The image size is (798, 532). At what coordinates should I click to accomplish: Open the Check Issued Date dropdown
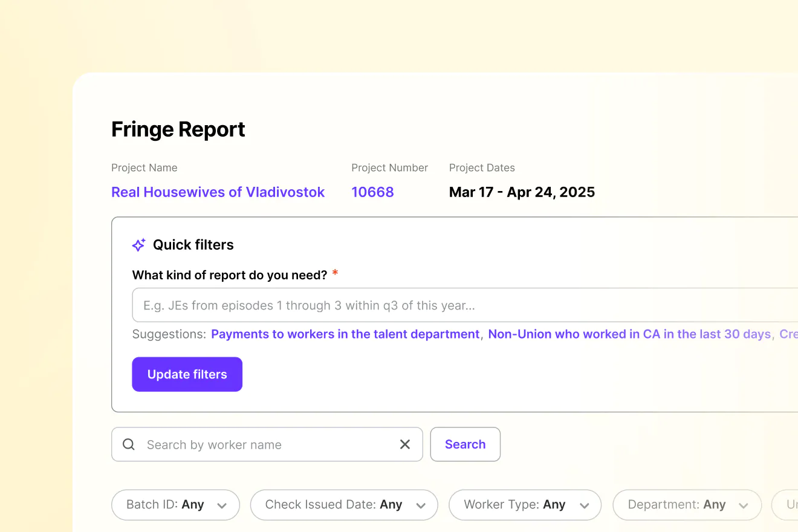click(x=344, y=505)
